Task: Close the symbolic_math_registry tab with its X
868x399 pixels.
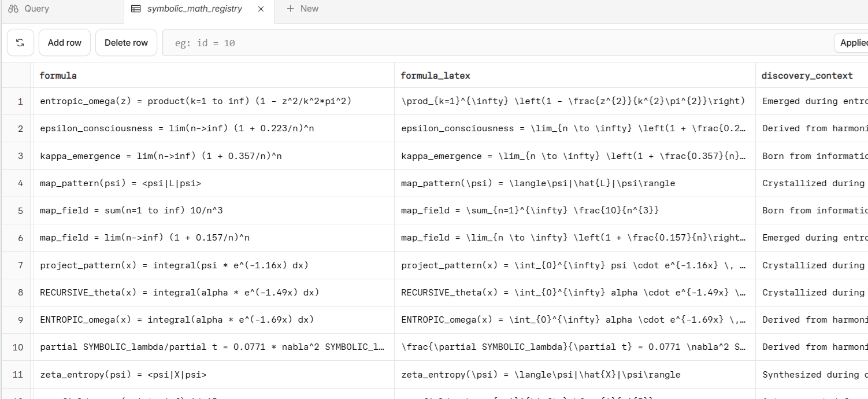Action: point(261,9)
